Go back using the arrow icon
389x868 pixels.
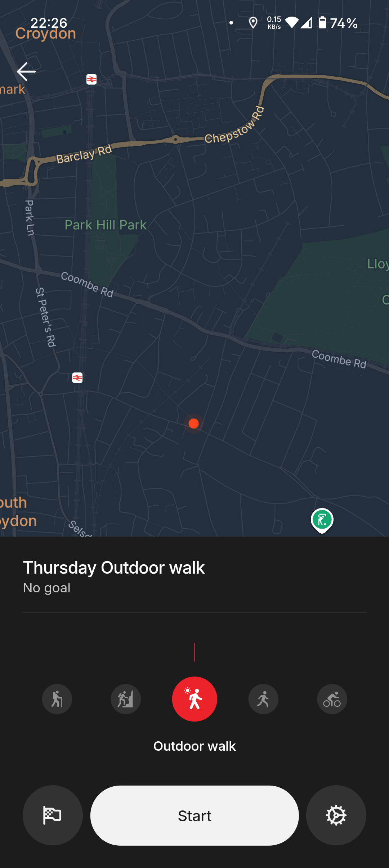coord(26,71)
